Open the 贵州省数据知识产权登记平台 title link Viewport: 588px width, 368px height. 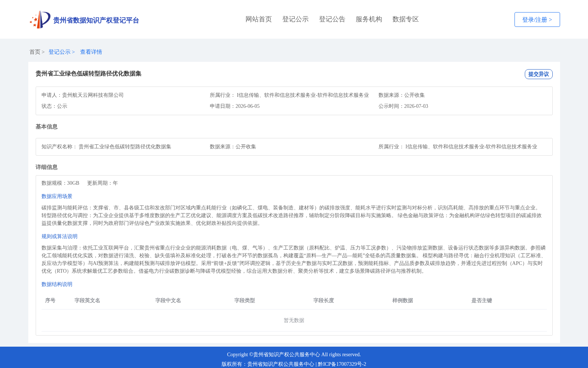point(96,20)
